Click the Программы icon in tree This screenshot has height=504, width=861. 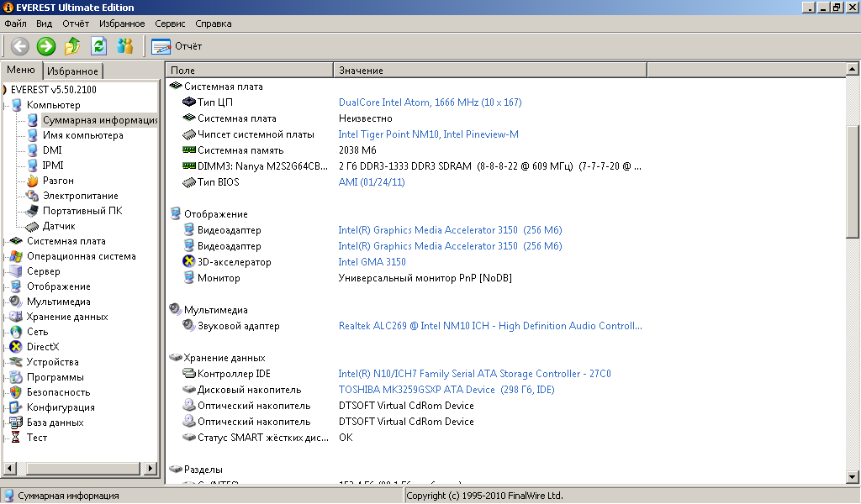point(17,377)
